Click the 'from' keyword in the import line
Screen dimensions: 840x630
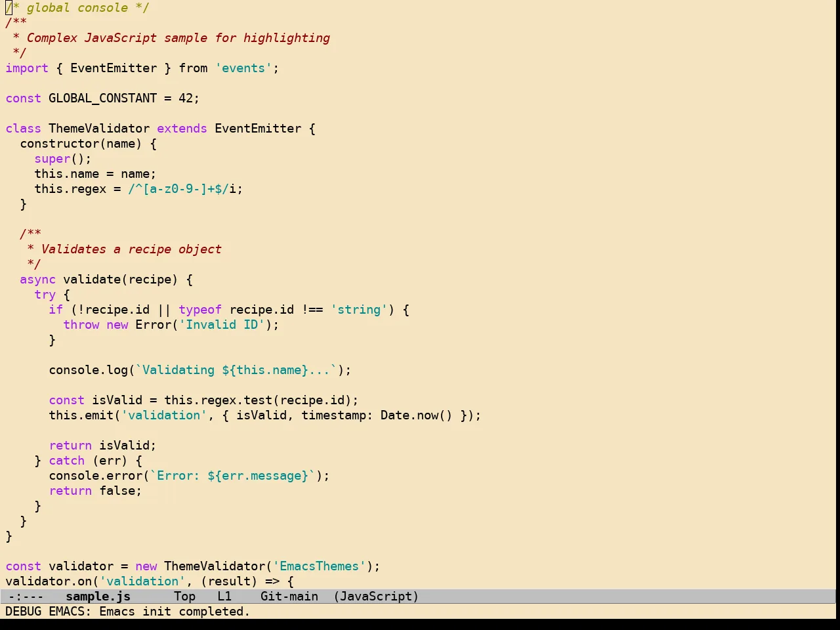193,68
